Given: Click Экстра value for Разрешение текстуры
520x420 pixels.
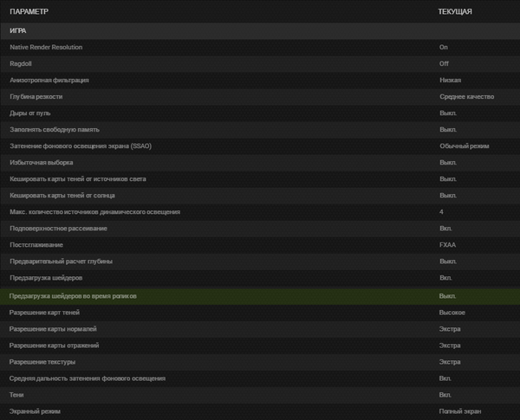Looking at the screenshot, I should point(450,361).
